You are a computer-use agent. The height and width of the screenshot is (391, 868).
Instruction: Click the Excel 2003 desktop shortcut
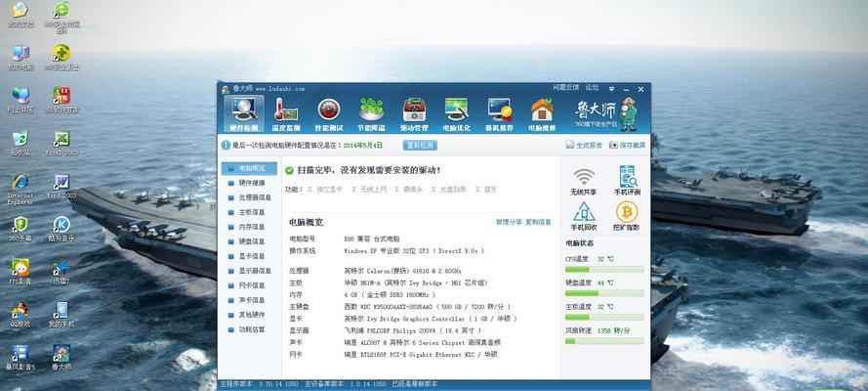coord(62,144)
